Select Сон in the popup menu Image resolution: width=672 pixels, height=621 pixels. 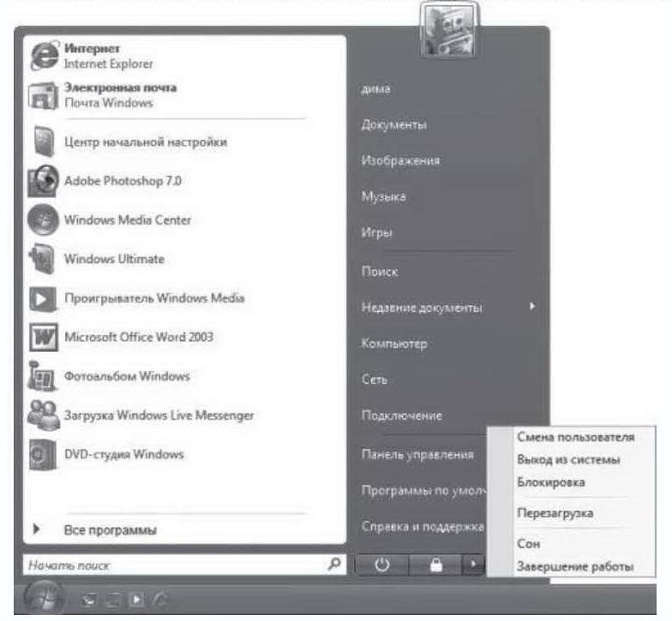pyautogui.click(x=528, y=543)
